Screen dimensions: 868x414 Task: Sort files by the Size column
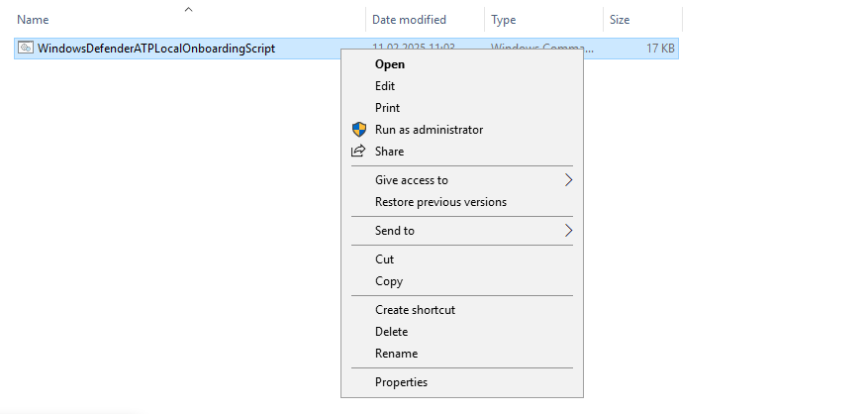620,20
